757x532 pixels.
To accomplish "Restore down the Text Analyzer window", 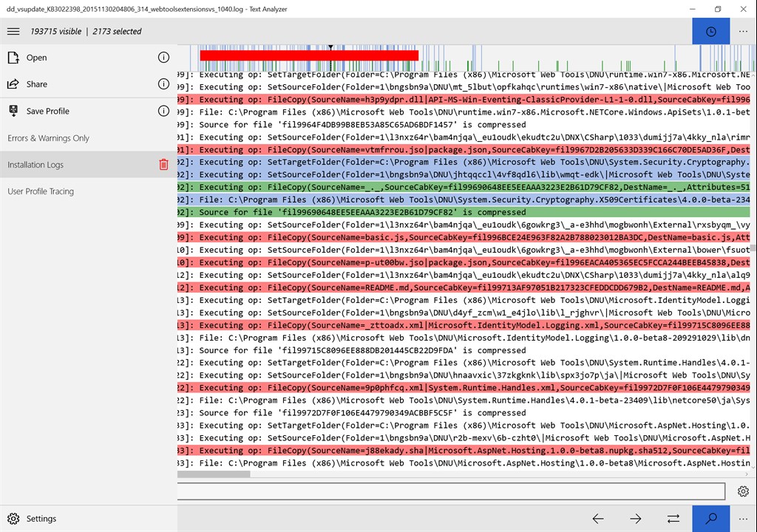I will 718,9.
